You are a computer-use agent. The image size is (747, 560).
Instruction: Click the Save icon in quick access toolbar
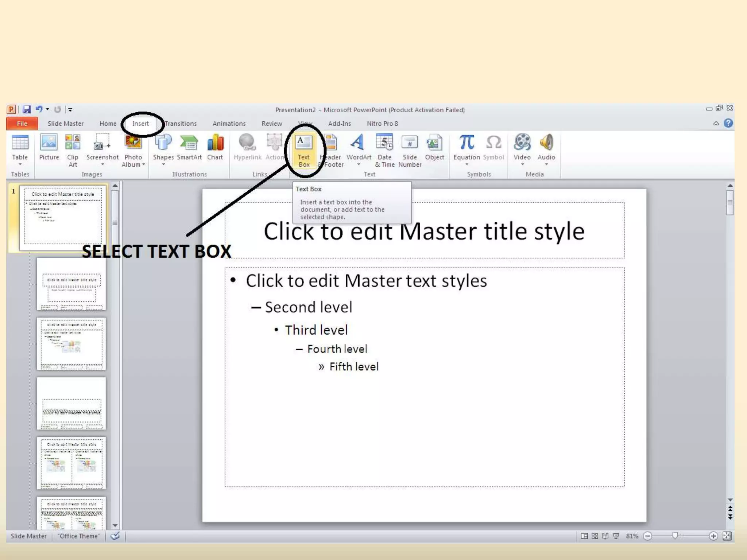27,109
